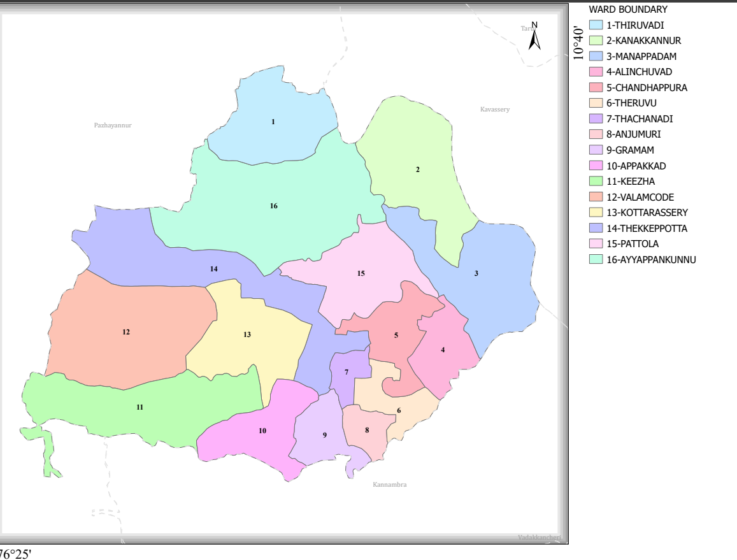The height and width of the screenshot is (560, 737).
Task: Click ward number 2 on the map
Action: click(417, 169)
